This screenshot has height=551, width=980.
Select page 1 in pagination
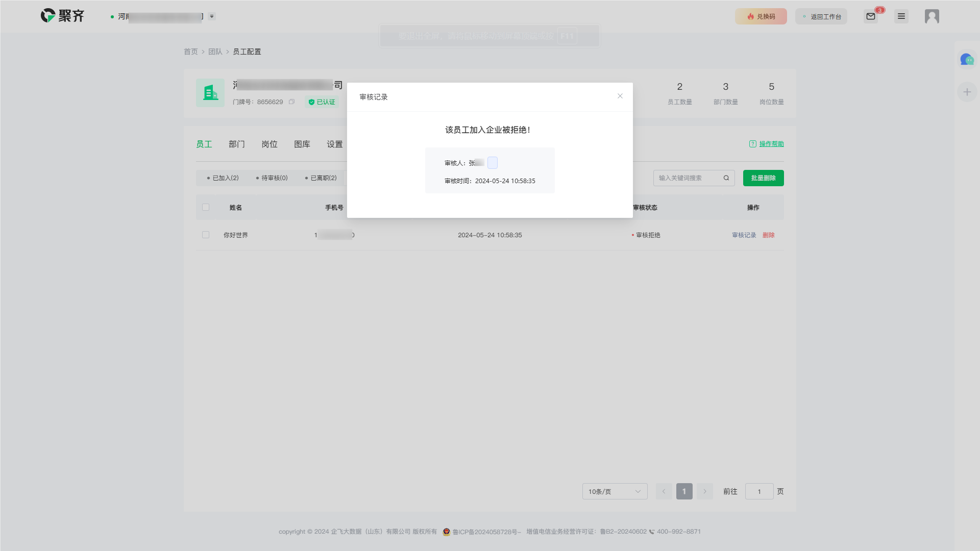click(x=684, y=491)
